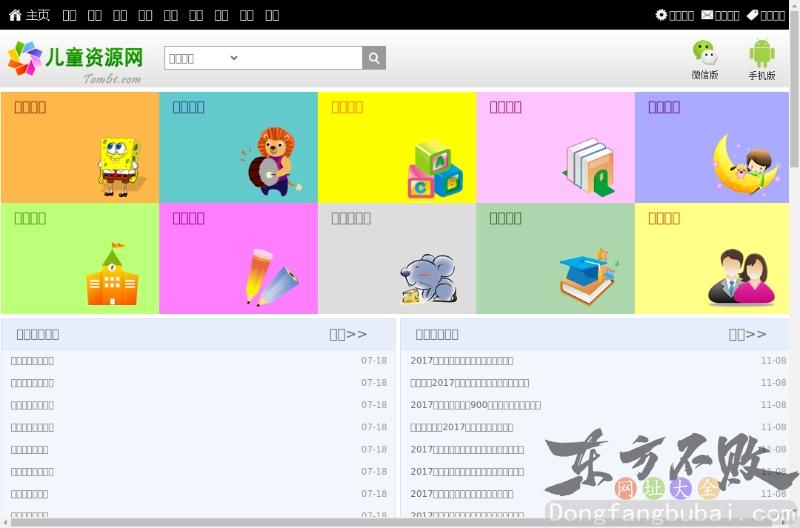Click the graduation cap on books tile

(555, 259)
